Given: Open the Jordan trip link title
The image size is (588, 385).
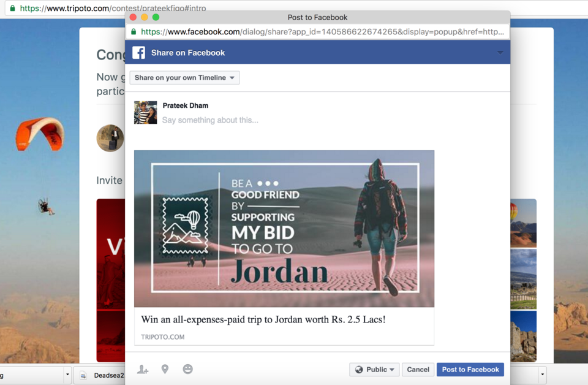Looking at the screenshot, I should tap(263, 319).
